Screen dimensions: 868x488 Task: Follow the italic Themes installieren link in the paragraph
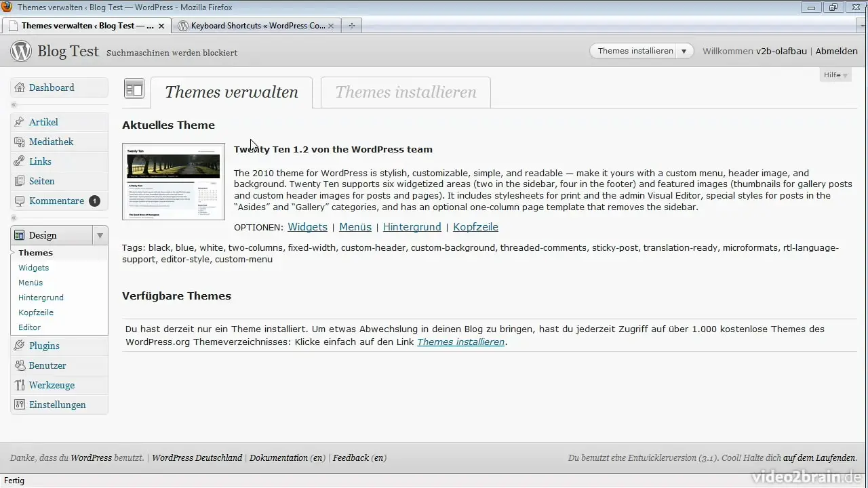[460, 342]
